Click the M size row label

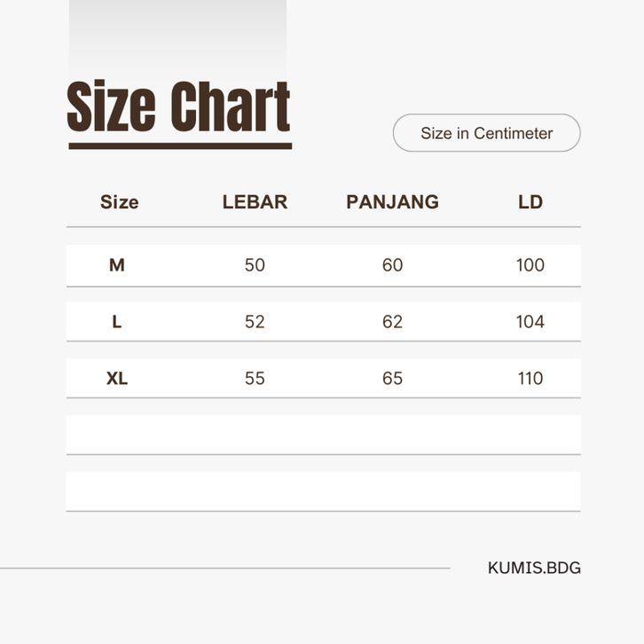pyautogui.click(x=117, y=265)
